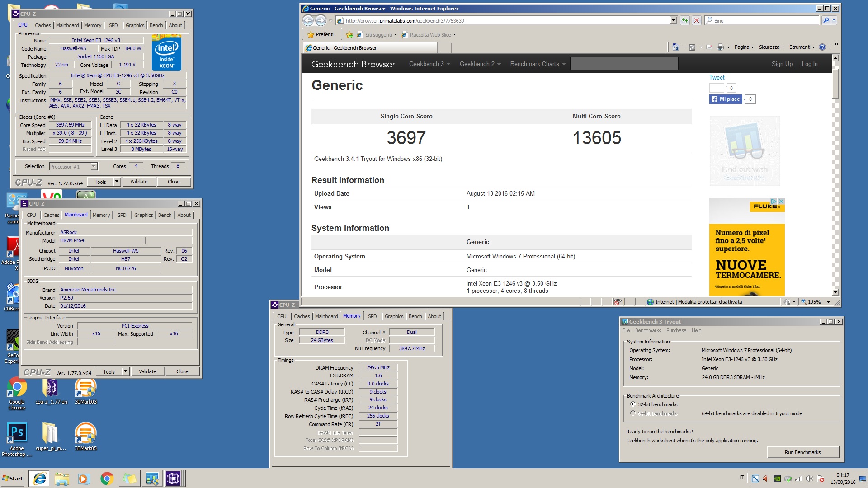Open a new blank IE tab

pyautogui.click(x=445, y=48)
